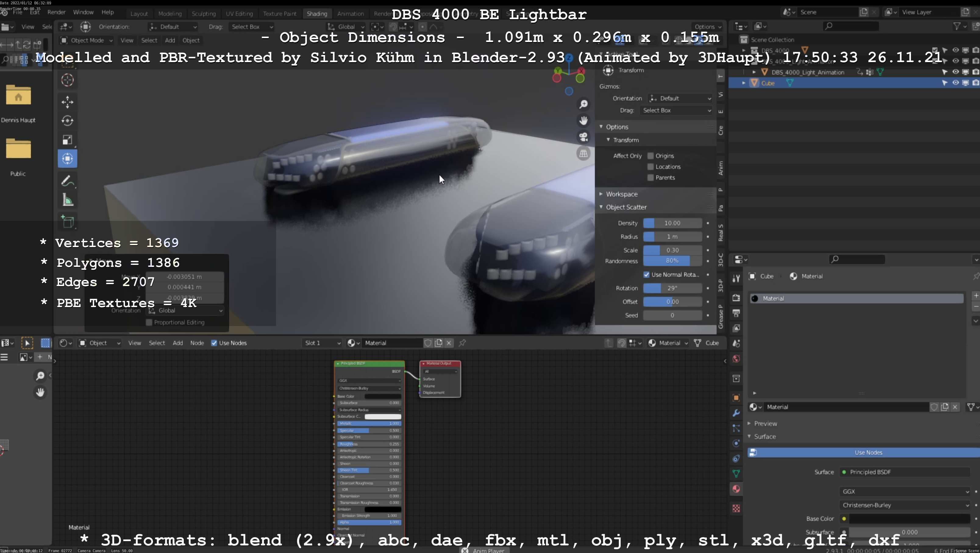980x553 pixels.
Task: Click the Use Nodes button in Surface panel
Action: (x=864, y=452)
